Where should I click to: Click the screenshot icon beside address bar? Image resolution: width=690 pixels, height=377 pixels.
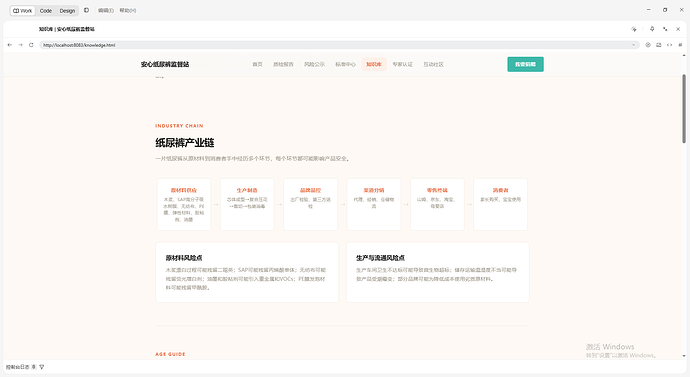coord(659,45)
